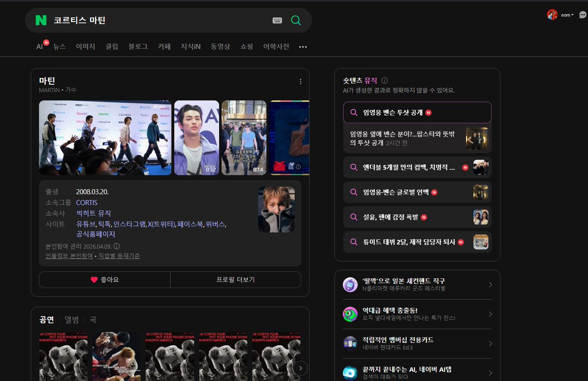Open the 공식홈페이지 link
The height and width of the screenshot is (381, 588).
(96, 234)
